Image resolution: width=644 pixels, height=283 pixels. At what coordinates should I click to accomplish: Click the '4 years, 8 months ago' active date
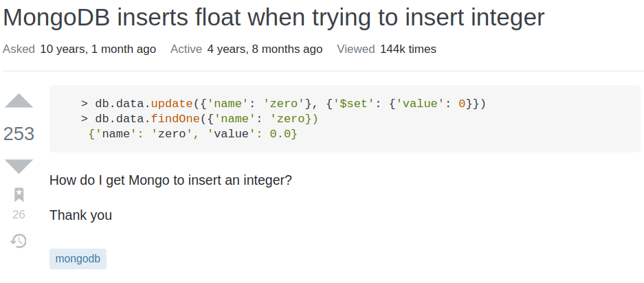pos(265,49)
